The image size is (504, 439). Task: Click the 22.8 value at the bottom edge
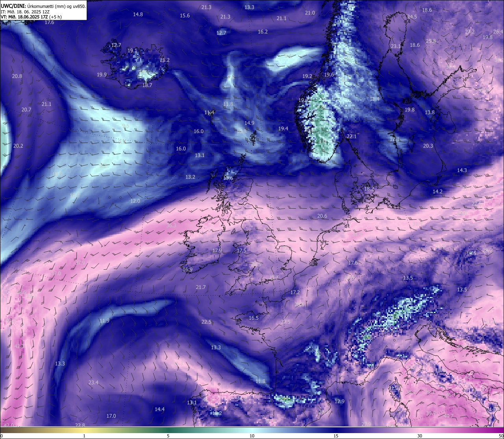click(80, 425)
